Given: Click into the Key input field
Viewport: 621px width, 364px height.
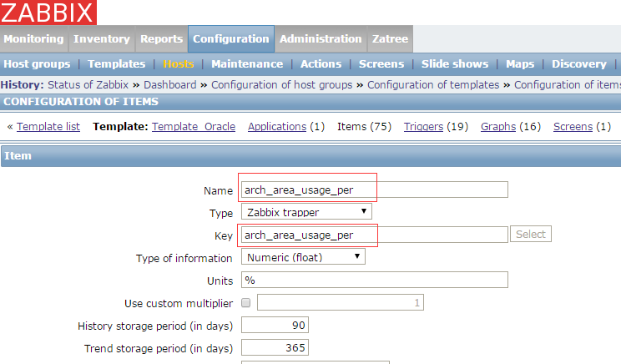Looking at the screenshot, I should click(x=374, y=235).
